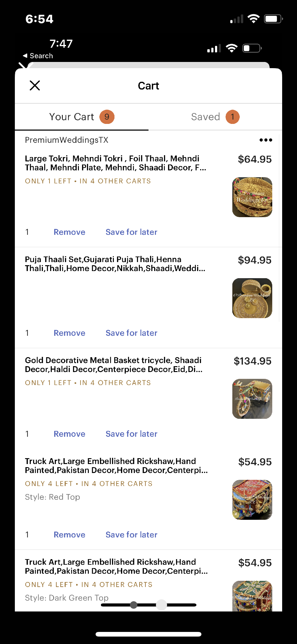Screen dimensions: 297x644
Task: Open the Puja Thaali Set thumbnail
Action: [x=252, y=298]
